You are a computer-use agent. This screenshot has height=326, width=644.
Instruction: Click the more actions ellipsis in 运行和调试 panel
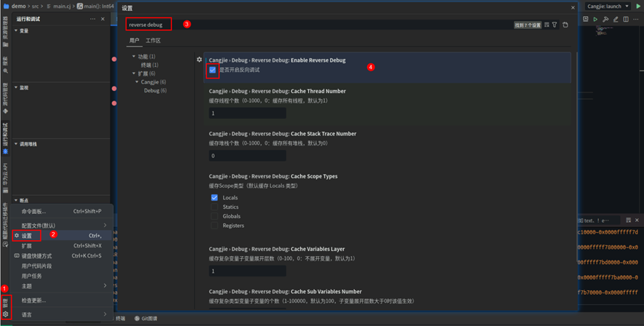click(x=92, y=19)
